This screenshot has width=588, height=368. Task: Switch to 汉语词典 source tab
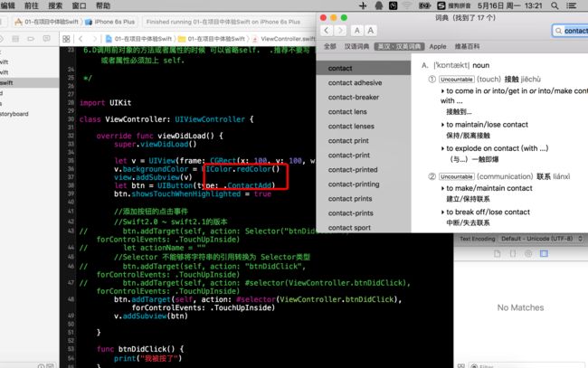[x=356, y=46]
